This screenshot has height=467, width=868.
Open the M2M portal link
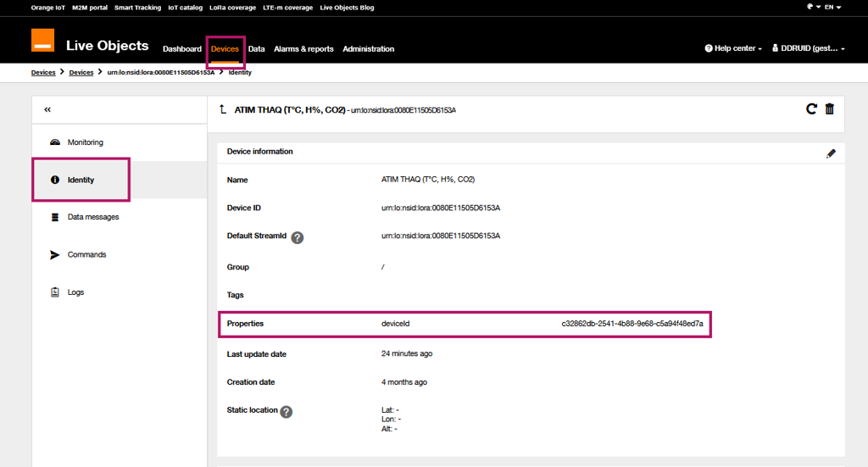(x=90, y=8)
